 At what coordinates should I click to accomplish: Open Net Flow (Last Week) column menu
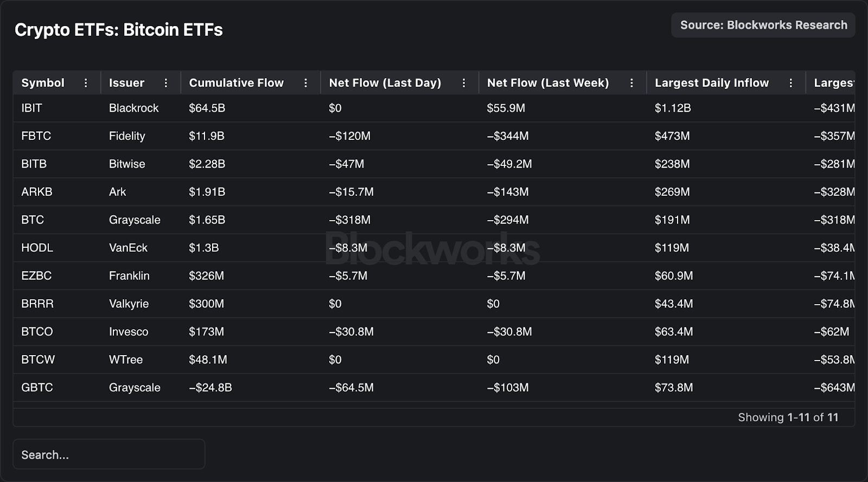(x=631, y=83)
